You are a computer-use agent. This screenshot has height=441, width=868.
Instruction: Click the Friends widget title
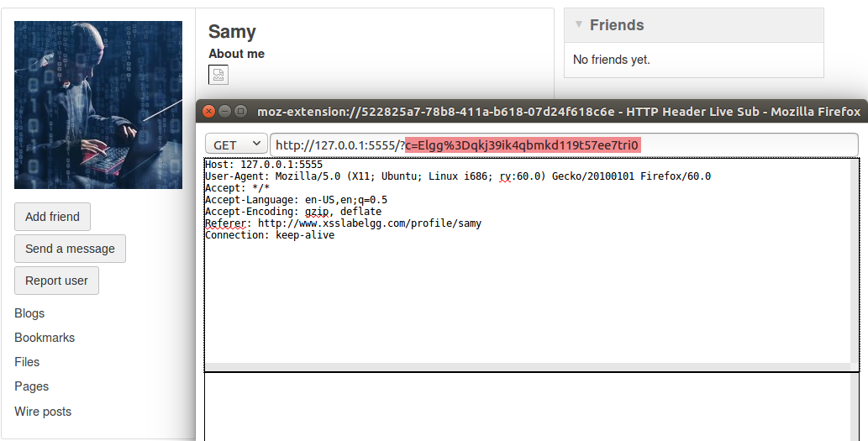coord(617,25)
